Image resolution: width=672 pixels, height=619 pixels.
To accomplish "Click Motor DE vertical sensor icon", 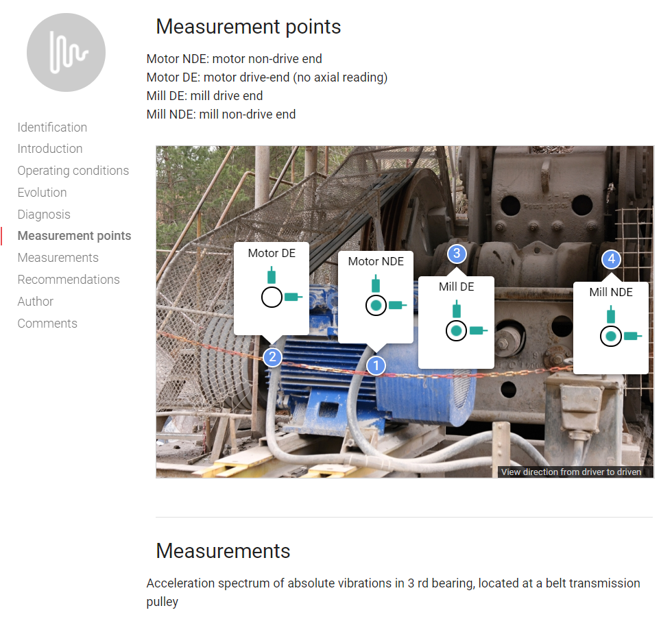I will click(x=272, y=275).
